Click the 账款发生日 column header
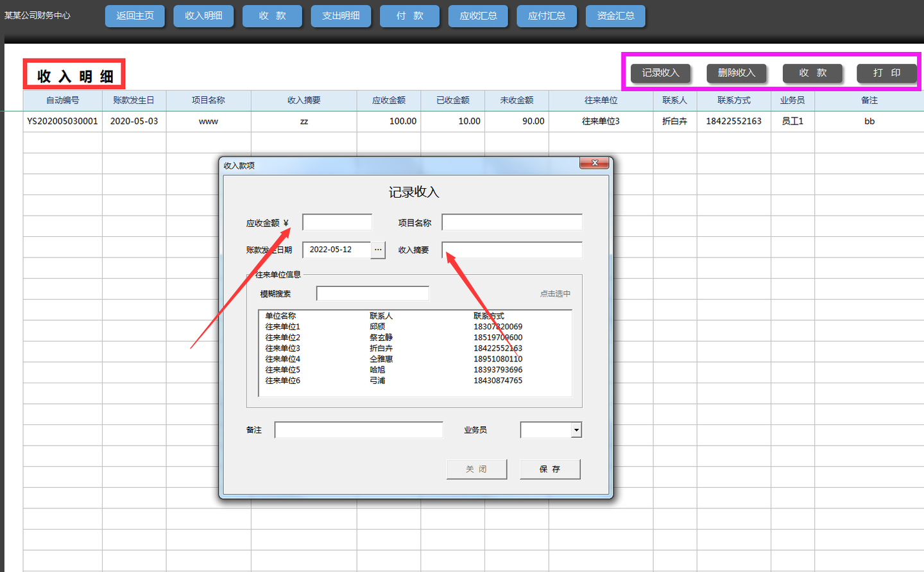The width and height of the screenshot is (924, 572). click(134, 100)
